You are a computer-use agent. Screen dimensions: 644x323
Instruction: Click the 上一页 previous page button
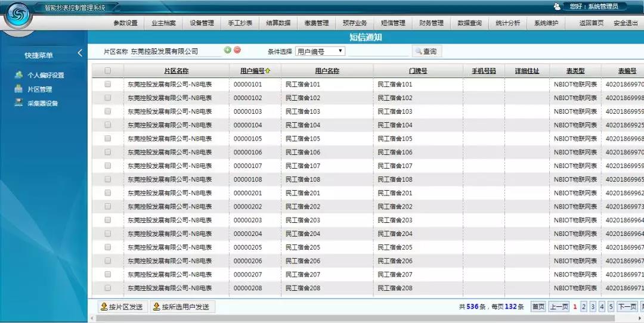559,306
